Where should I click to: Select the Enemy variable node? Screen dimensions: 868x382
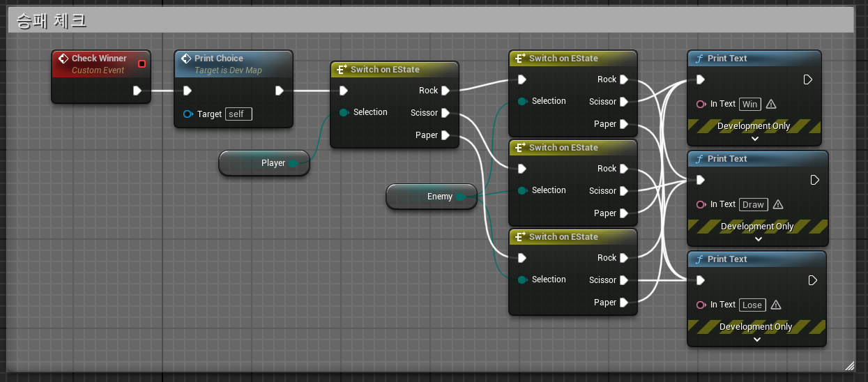432,197
